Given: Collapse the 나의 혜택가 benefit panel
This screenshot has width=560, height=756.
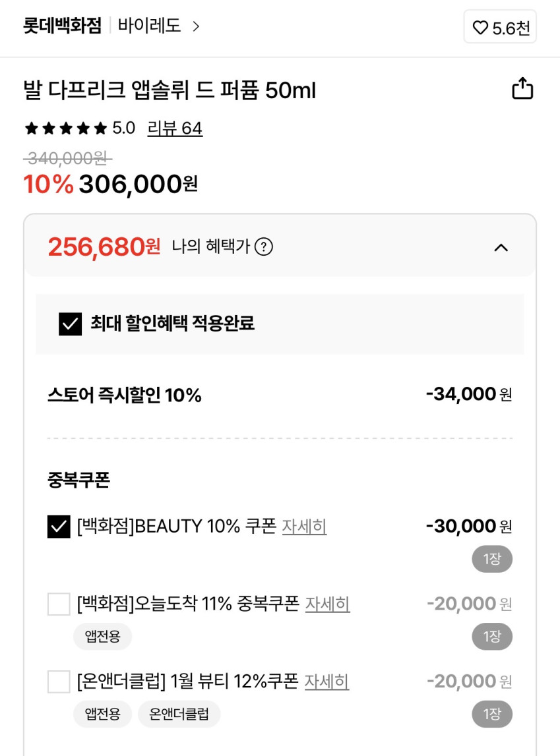Looking at the screenshot, I should click(x=501, y=247).
